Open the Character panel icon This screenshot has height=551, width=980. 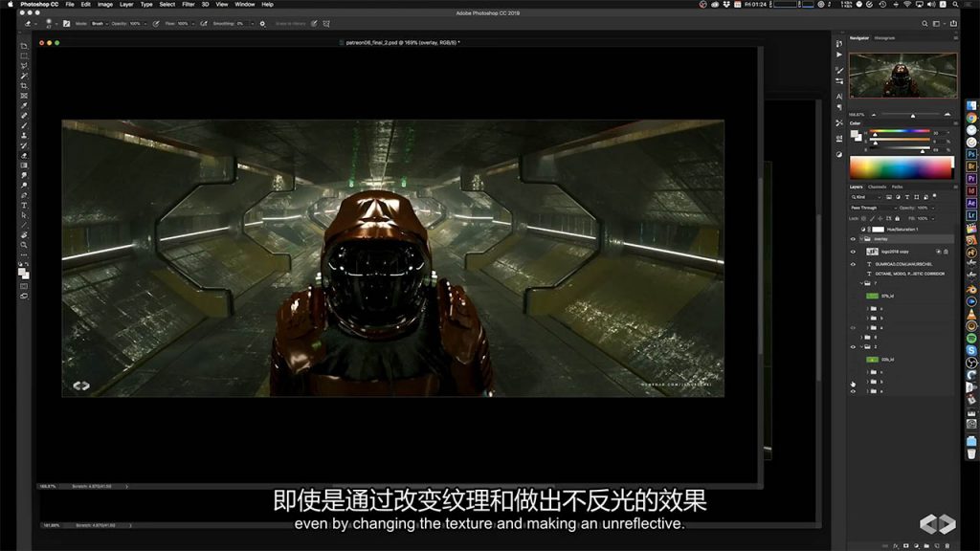[838, 97]
